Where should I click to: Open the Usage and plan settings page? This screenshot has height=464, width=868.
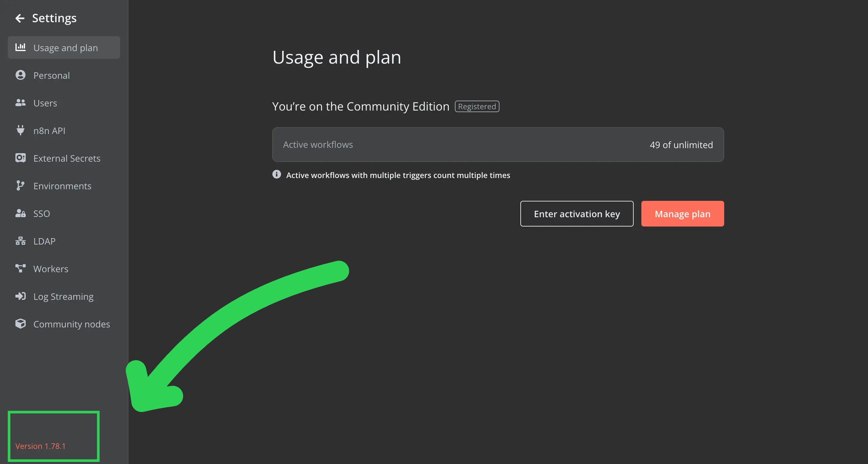[x=64, y=48]
